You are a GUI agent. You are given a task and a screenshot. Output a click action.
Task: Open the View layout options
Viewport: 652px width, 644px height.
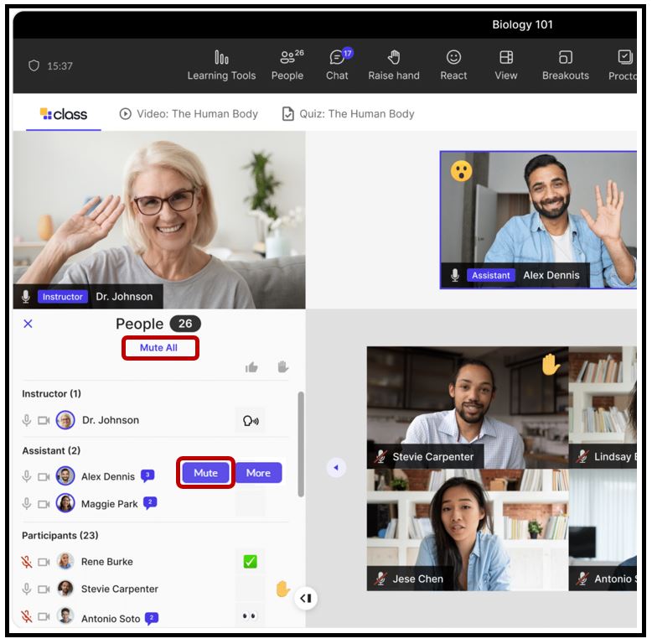pyautogui.click(x=506, y=65)
